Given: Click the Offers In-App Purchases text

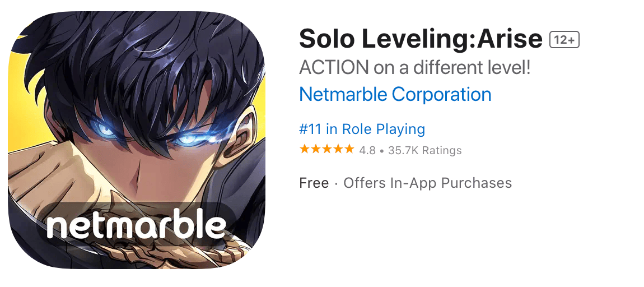Looking at the screenshot, I should (x=427, y=183).
